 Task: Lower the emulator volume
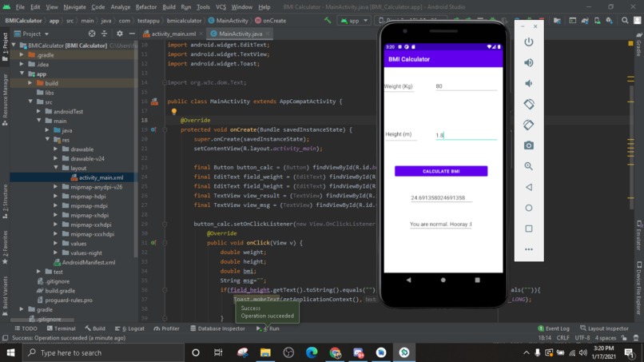pyautogui.click(x=529, y=83)
